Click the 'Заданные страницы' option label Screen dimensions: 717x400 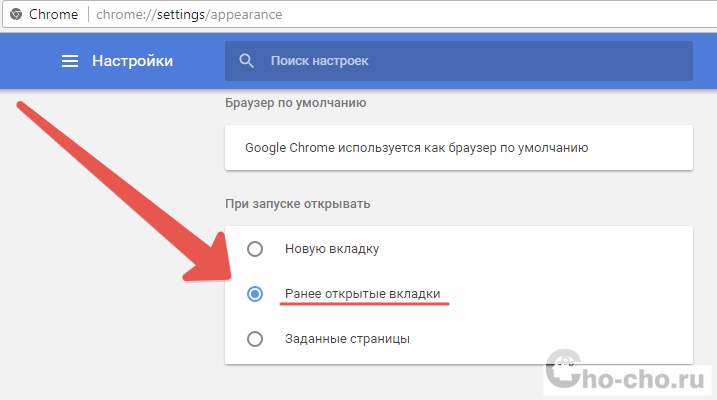pos(347,339)
